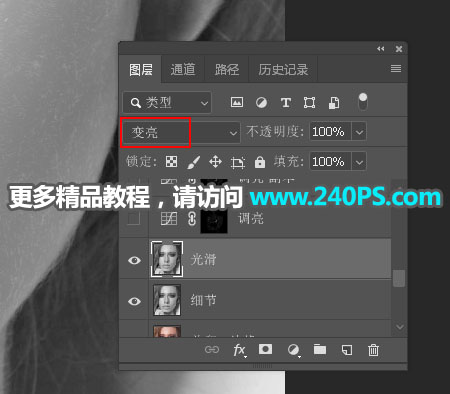450x394 pixels.
Task: Add a layer style with fx
Action: (240, 350)
